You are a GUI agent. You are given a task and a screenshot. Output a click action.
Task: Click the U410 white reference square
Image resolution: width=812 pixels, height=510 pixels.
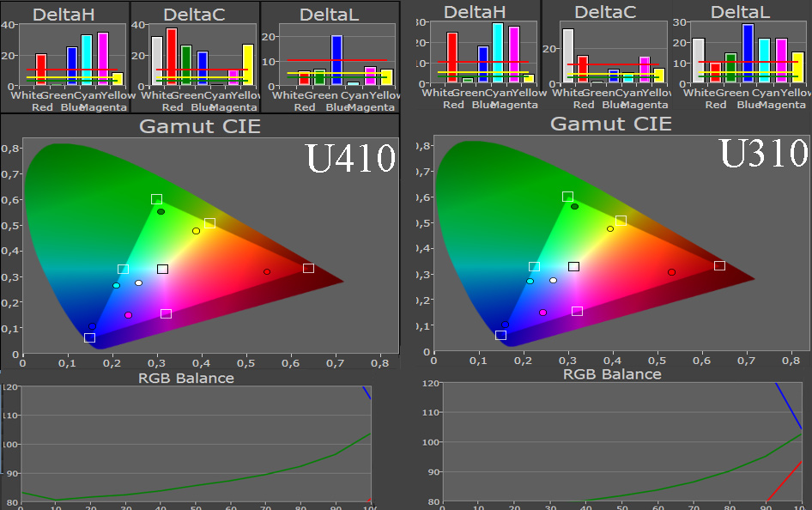coord(162,270)
